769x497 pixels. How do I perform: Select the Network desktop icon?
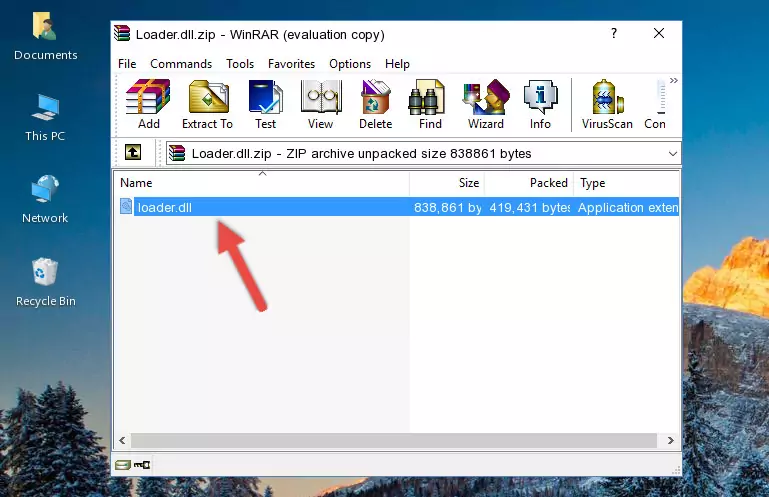tap(45, 199)
